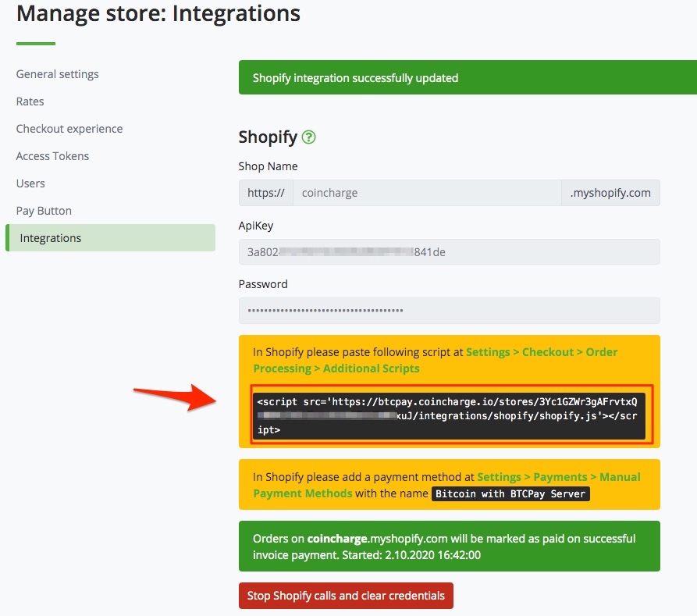
Task: Click the Password field label
Action: 263,284
